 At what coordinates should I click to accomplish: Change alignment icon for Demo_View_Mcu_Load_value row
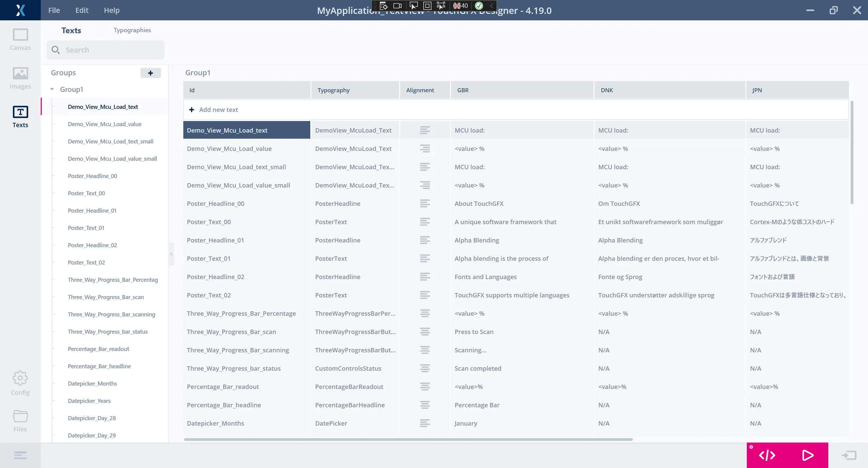coord(425,149)
